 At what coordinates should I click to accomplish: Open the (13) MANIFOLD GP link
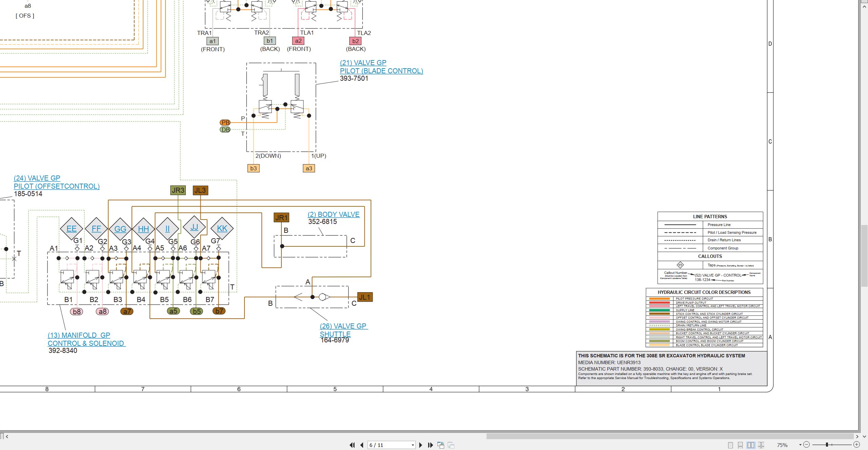click(x=79, y=335)
